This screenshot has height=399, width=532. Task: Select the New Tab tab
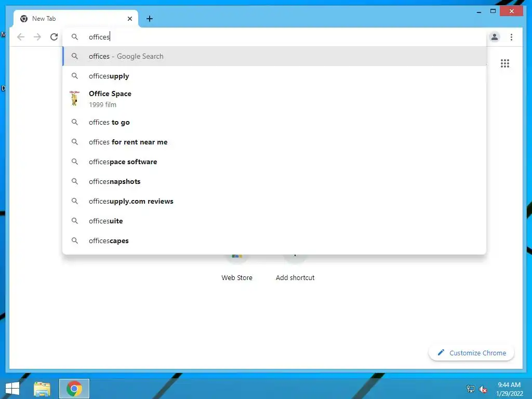(76, 19)
